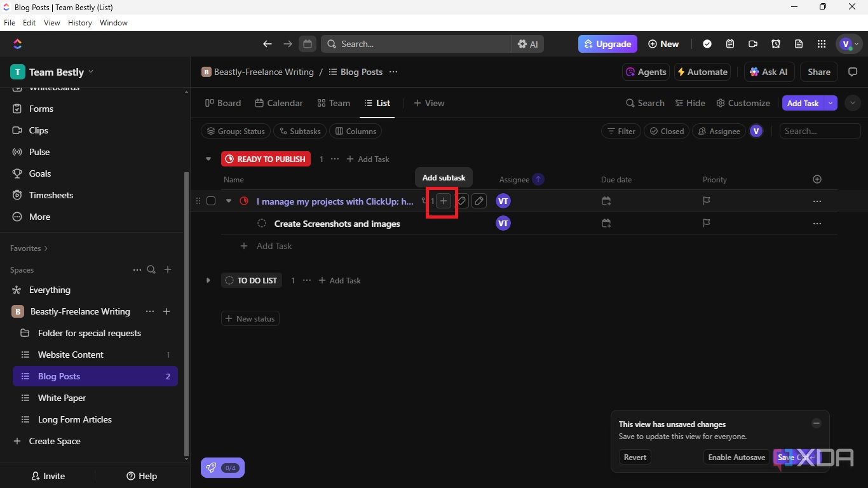Open Team Bestly workspace dropdown
This screenshot has height=488, width=868.
tap(52, 72)
